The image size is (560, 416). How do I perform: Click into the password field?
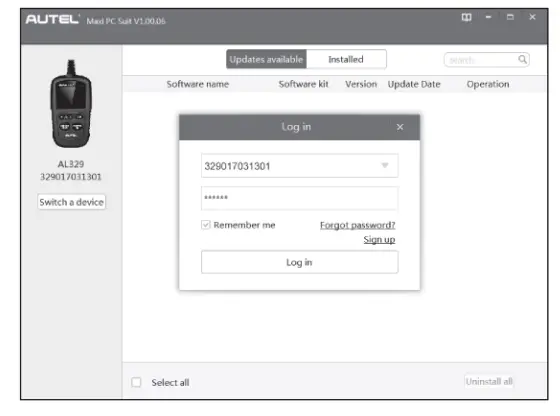[x=299, y=198]
